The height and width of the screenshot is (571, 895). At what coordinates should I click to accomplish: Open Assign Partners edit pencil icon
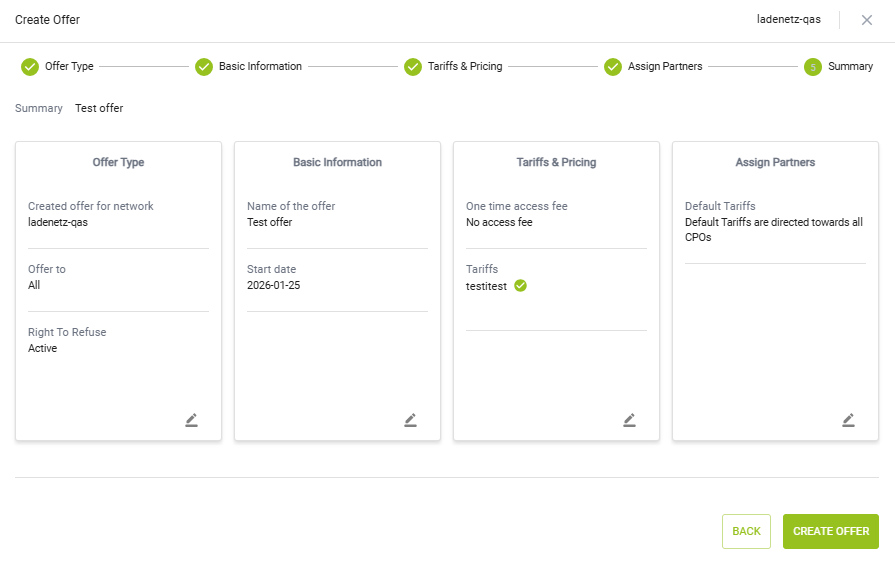coord(848,420)
